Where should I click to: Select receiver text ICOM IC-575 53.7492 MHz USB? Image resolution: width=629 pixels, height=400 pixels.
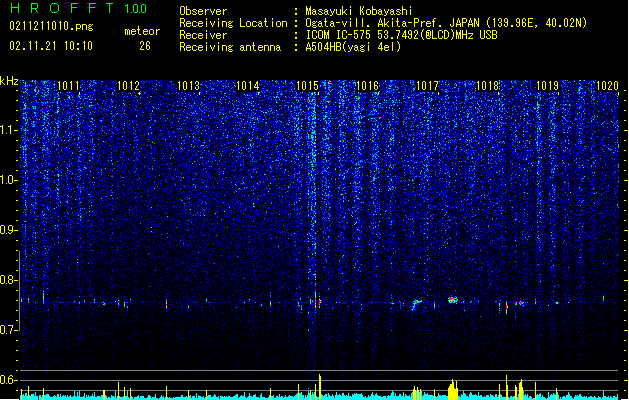coord(402,35)
